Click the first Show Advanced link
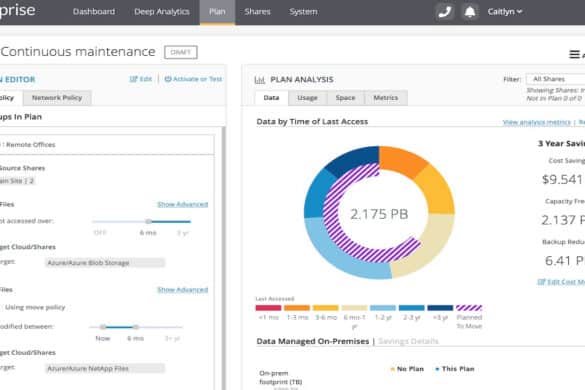Screen dimensions: 585x390 pos(182,204)
